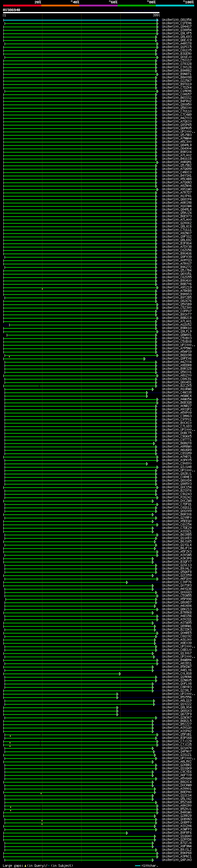Select hit UniRef100_A1URW6

pyautogui.click(x=176, y=389)
